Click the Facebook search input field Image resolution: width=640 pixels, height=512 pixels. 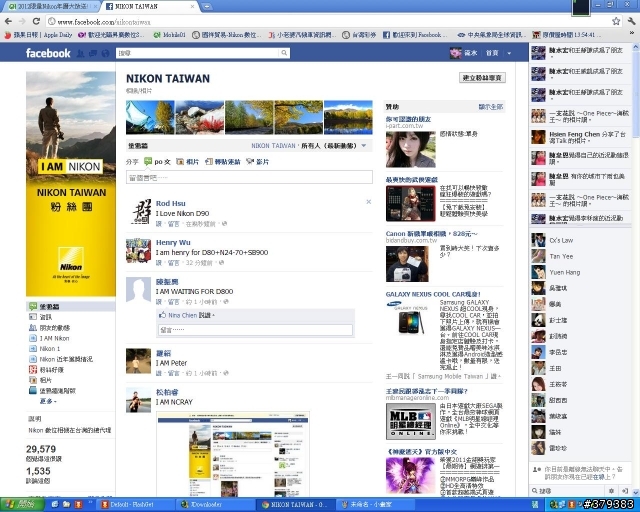pyautogui.click(x=198, y=53)
